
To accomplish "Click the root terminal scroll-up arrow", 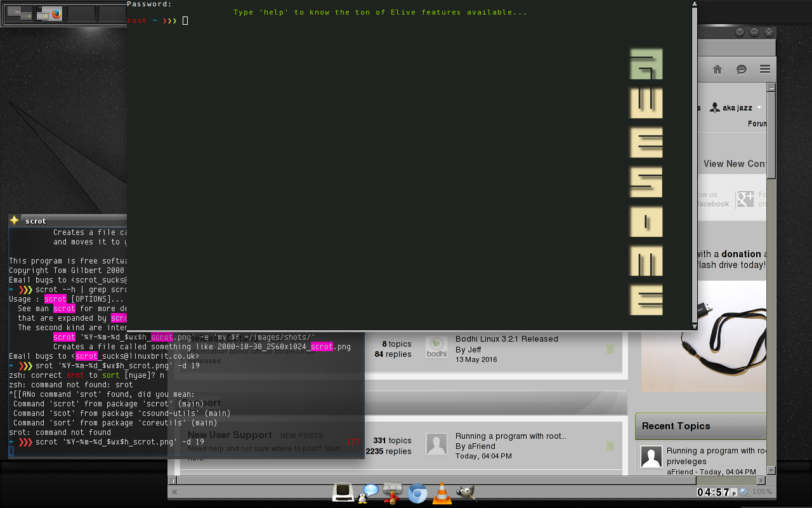I will click(x=694, y=4).
